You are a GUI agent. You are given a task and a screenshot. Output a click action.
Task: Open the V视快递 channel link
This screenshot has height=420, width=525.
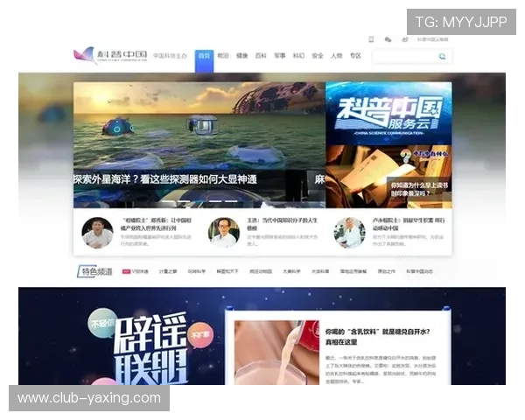coord(136,271)
